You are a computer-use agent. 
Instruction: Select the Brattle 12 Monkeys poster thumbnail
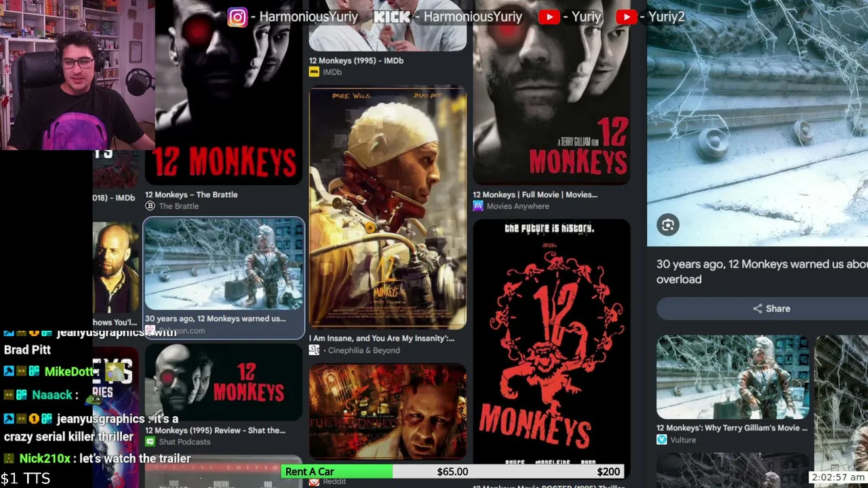pyautogui.click(x=224, y=92)
